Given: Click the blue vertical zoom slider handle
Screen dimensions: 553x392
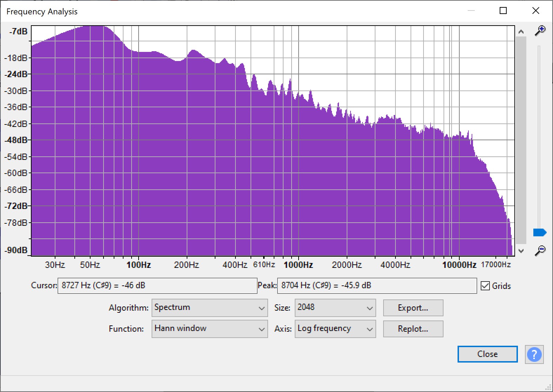Looking at the screenshot, I should click(540, 232).
